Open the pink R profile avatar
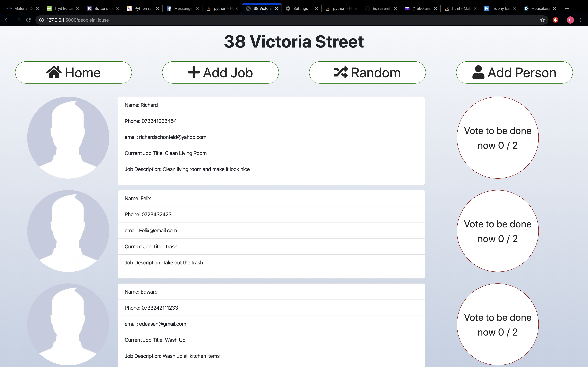 click(570, 20)
